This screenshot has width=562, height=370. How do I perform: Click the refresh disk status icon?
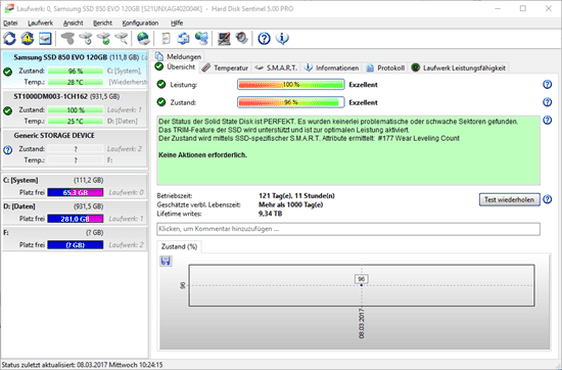(x=10, y=38)
